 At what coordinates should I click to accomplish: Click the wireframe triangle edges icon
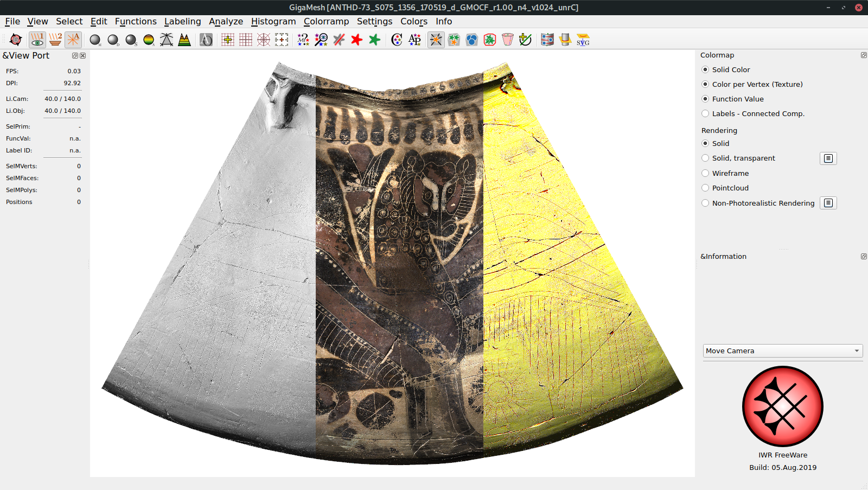[x=167, y=40]
